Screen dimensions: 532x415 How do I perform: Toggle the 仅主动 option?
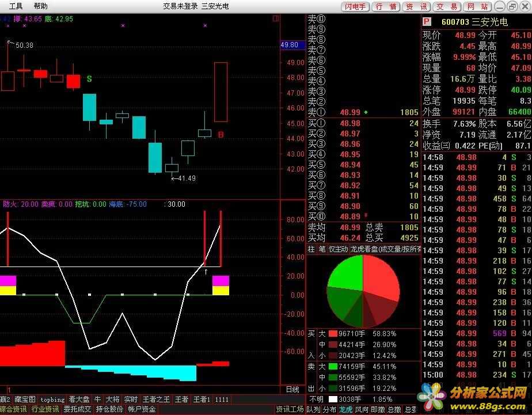tap(339, 249)
